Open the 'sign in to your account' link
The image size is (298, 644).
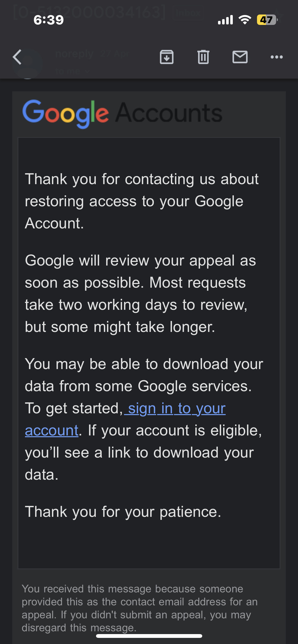pyautogui.click(x=125, y=419)
